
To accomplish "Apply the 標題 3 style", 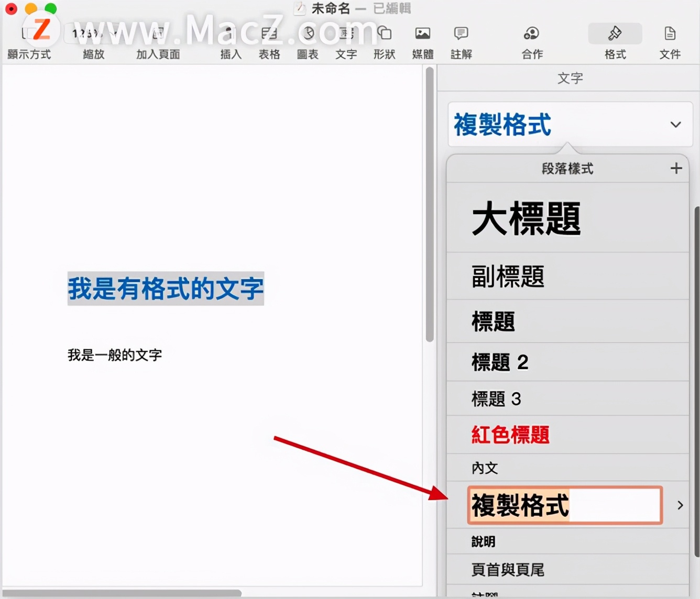I will pos(567,399).
